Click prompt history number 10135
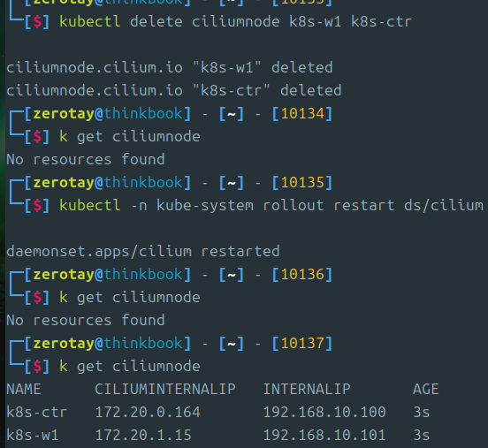Image resolution: width=488 pixels, height=448 pixels. tap(302, 182)
